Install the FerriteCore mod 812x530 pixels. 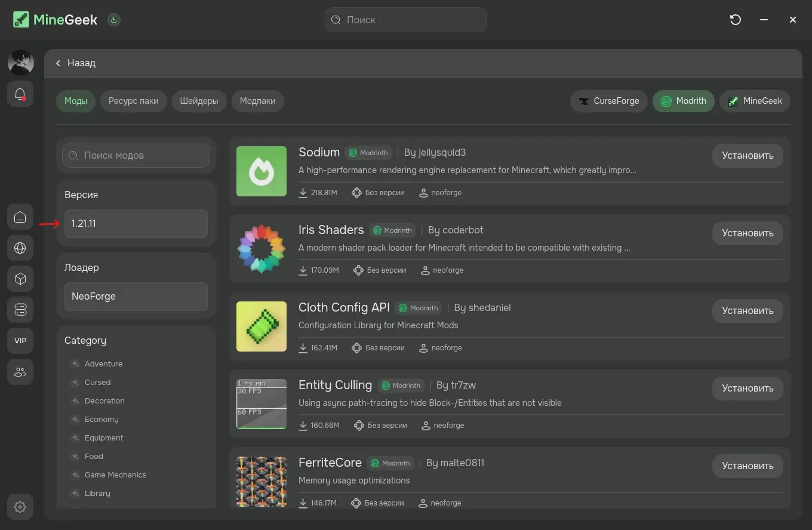click(748, 466)
